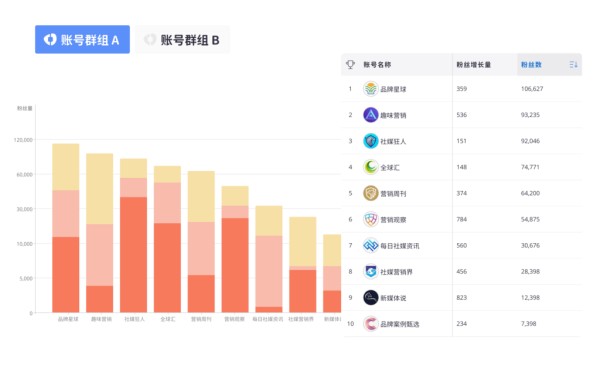600x390 pixels.
Task: Open 营销周刊 gold avatar icon
Action: (x=370, y=193)
